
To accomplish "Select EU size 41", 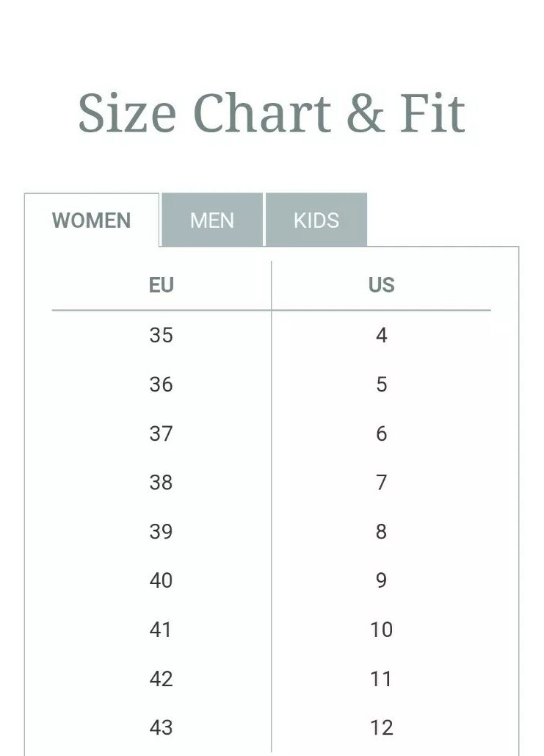I will (x=161, y=629).
